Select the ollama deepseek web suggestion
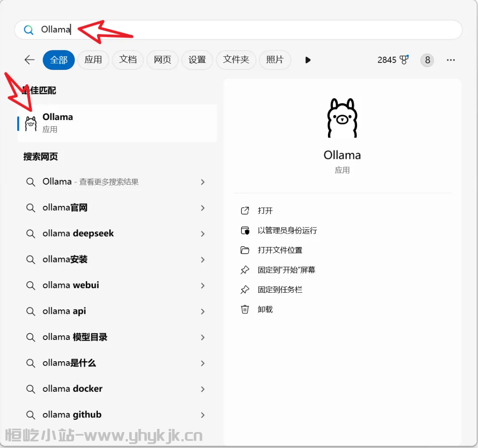The image size is (478, 448). tap(117, 234)
